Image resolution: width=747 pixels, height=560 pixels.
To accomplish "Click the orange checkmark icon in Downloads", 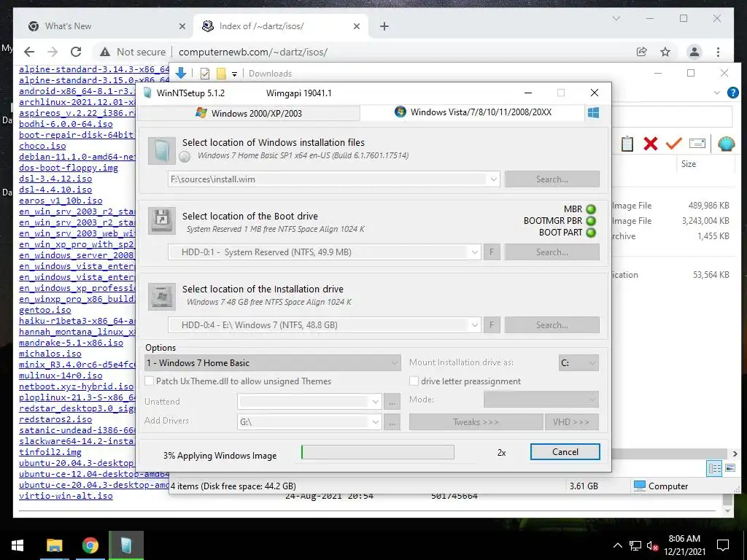I will pos(673,144).
